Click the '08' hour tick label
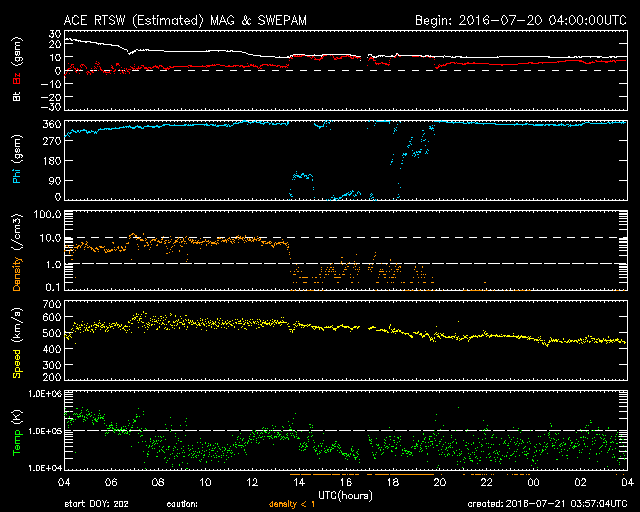 [158, 482]
